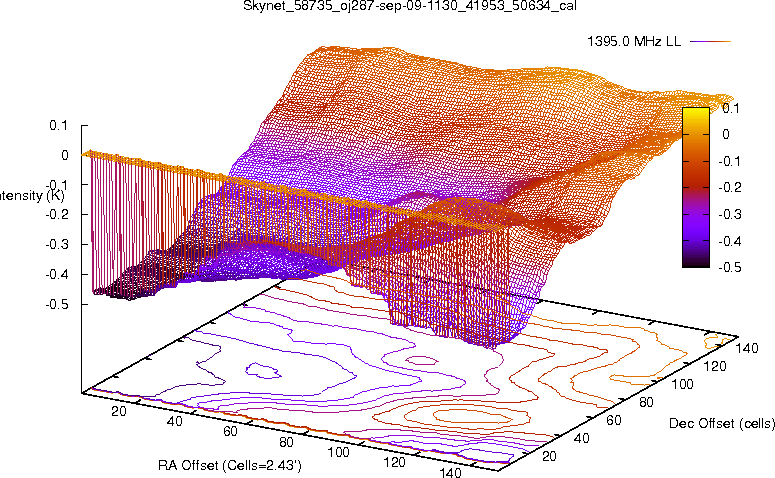Click the legend line sample beside 1395.0 MHz

coord(710,42)
